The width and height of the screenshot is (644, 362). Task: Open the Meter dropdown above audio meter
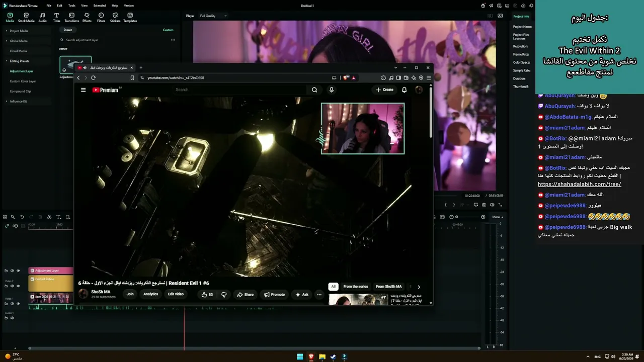click(498, 217)
